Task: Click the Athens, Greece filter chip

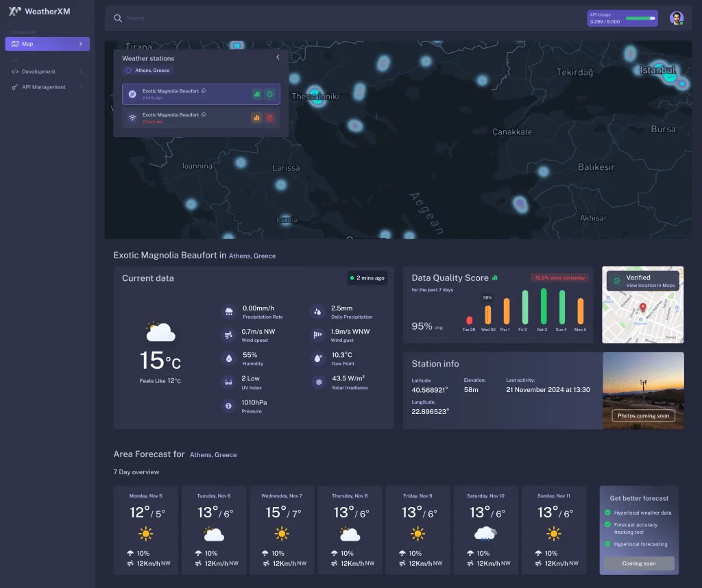Action: (148, 71)
